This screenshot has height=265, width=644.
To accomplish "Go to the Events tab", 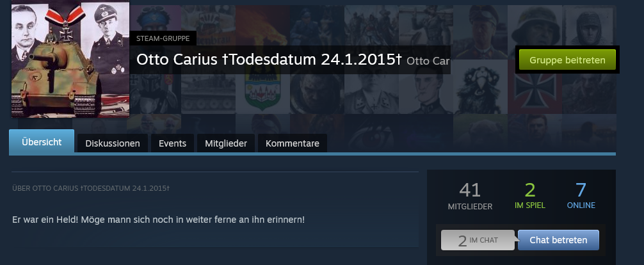I will [172, 143].
